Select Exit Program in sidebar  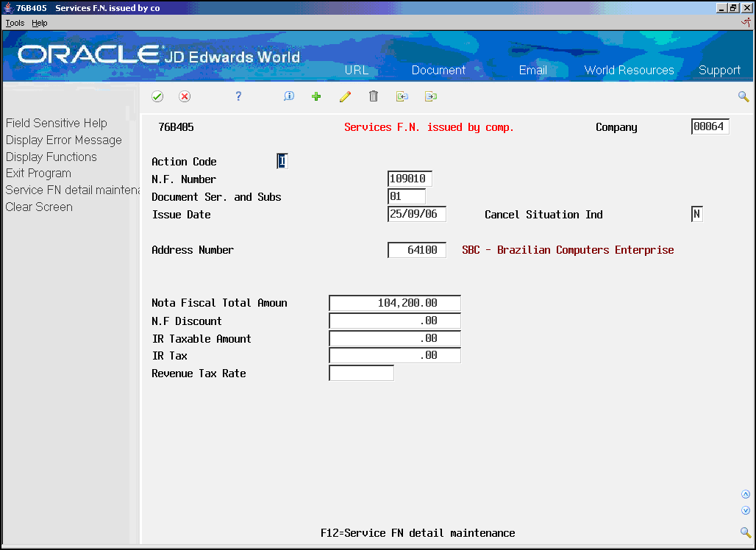point(38,173)
